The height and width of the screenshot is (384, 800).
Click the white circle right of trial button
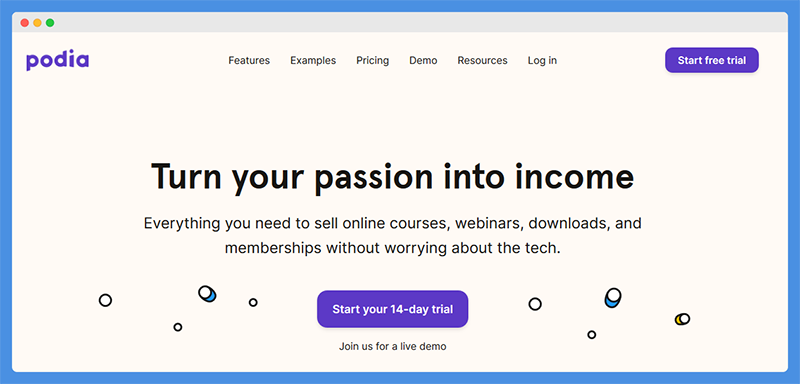[535, 304]
